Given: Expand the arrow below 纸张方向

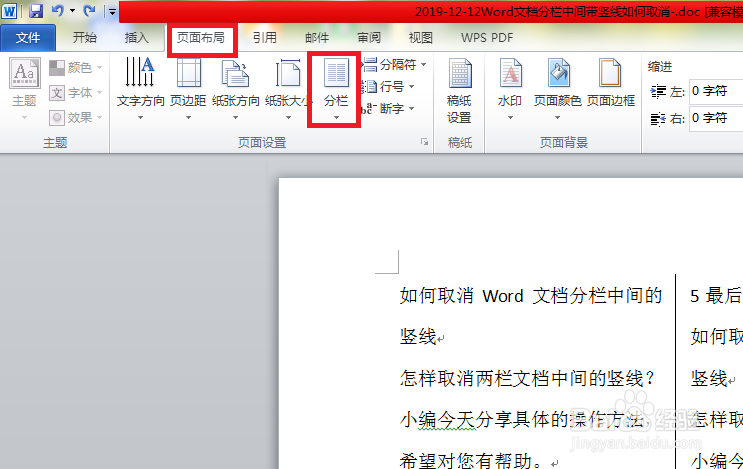Looking at the screenshot, I should pyautogui.click(x=236, y=117).
